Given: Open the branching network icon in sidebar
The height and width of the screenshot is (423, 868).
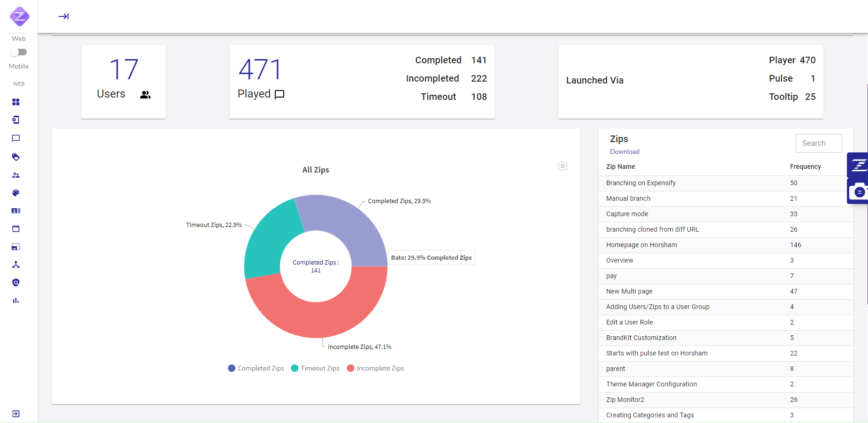Looking at the screenshot, I should click(16, 264).
